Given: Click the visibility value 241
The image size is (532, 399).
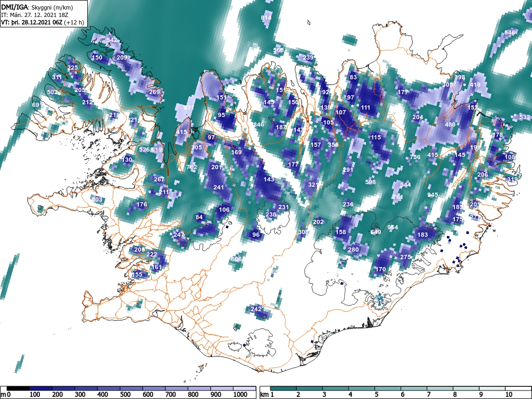Looking at the screenshot, I should click(x=219, y=187).
